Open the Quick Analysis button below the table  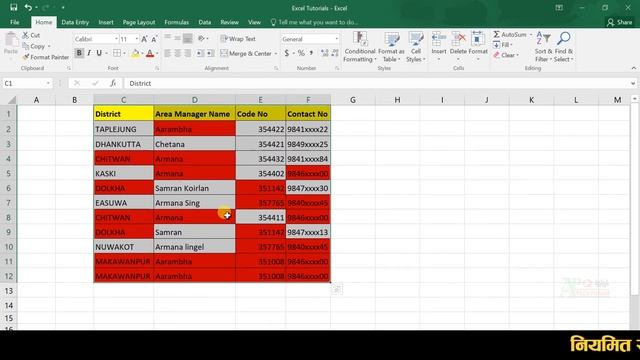[337, 289]
